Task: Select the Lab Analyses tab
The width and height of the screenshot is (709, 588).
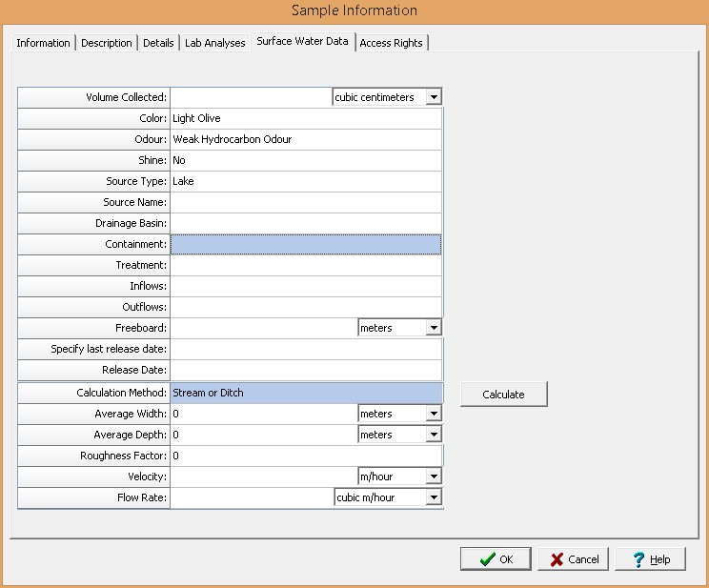Action: coord(215,43)
